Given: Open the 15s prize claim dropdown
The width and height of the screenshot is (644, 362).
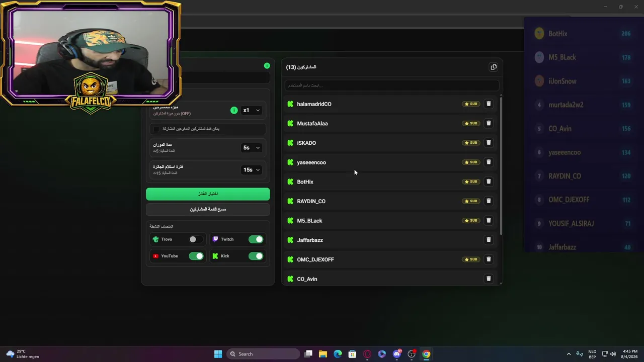Looking at the screenshot, I should click(251, 170).
